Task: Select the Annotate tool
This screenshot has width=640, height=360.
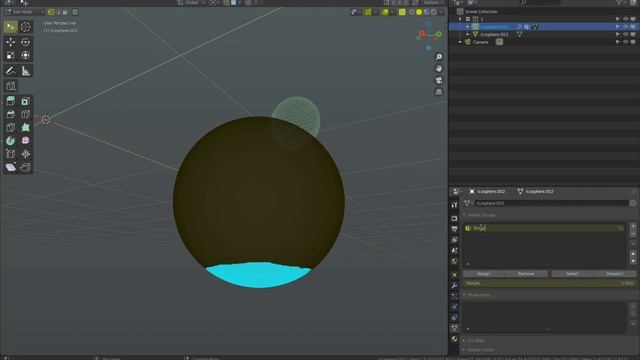Action: point(11,71)
